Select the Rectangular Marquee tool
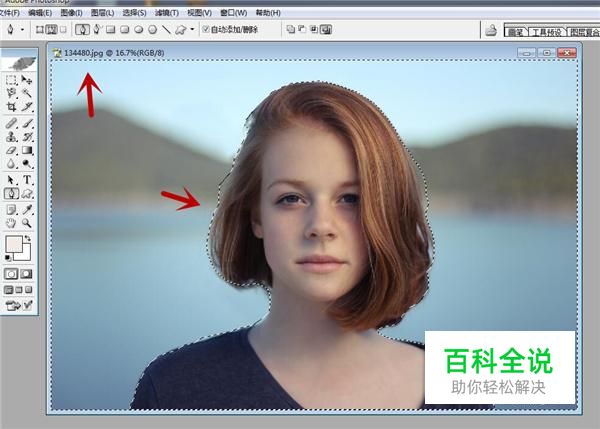Image resolution: width=600 pixels, height=429 pixels. click(x=11, y=80)
